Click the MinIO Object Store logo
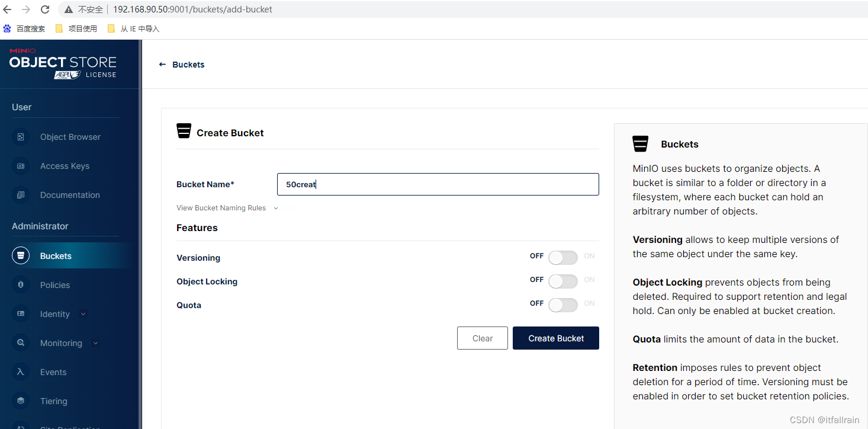Screen dimensions: 868x429 point(63,64)
